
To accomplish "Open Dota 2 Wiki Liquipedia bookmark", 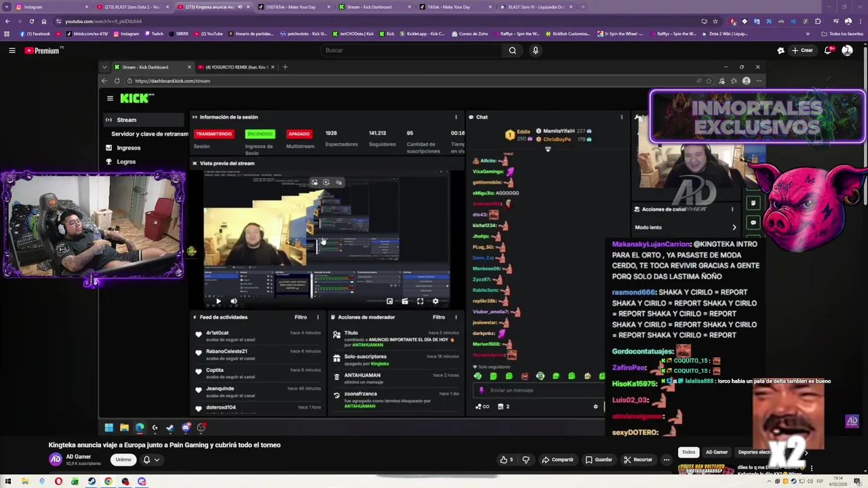I will (725, 33).
